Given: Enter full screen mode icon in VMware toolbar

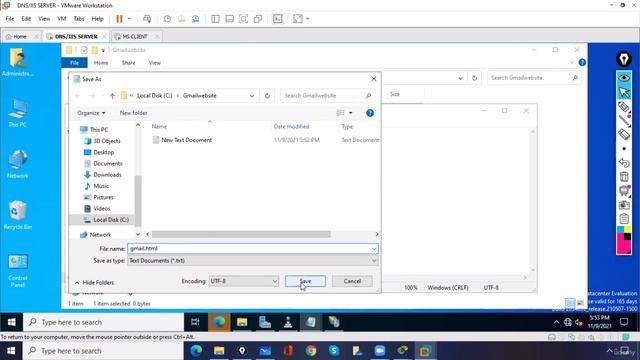Looking at the screenshot, I should coord(243,19).
